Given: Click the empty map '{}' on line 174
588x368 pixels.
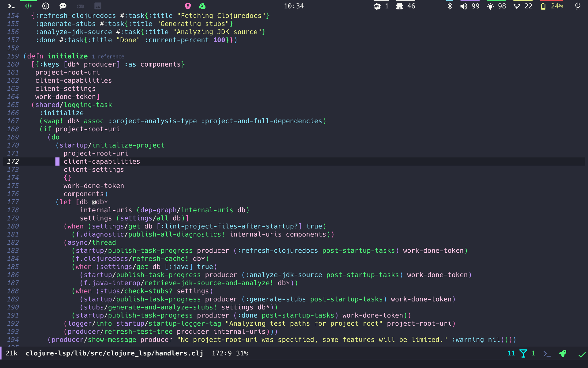Looking at the screenshot, I should (68, 178).
